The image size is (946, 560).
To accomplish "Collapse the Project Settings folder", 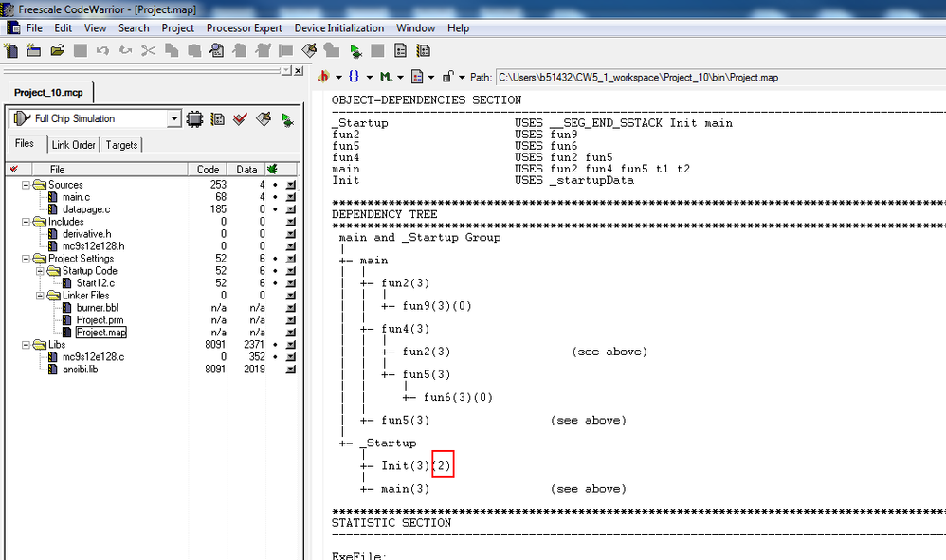I will click(x=26, y=259).
